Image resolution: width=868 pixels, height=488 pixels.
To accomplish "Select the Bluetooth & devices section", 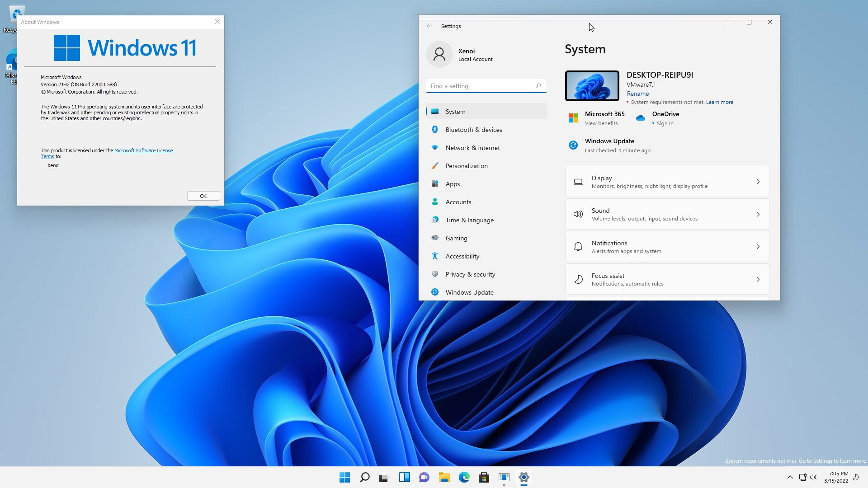I will 473,129.
